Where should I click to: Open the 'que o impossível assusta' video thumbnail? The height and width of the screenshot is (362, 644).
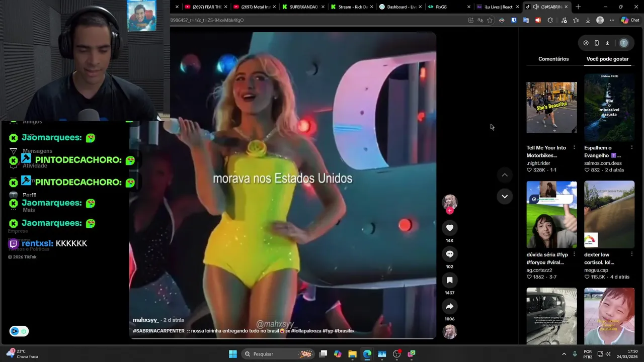(609, 108)
